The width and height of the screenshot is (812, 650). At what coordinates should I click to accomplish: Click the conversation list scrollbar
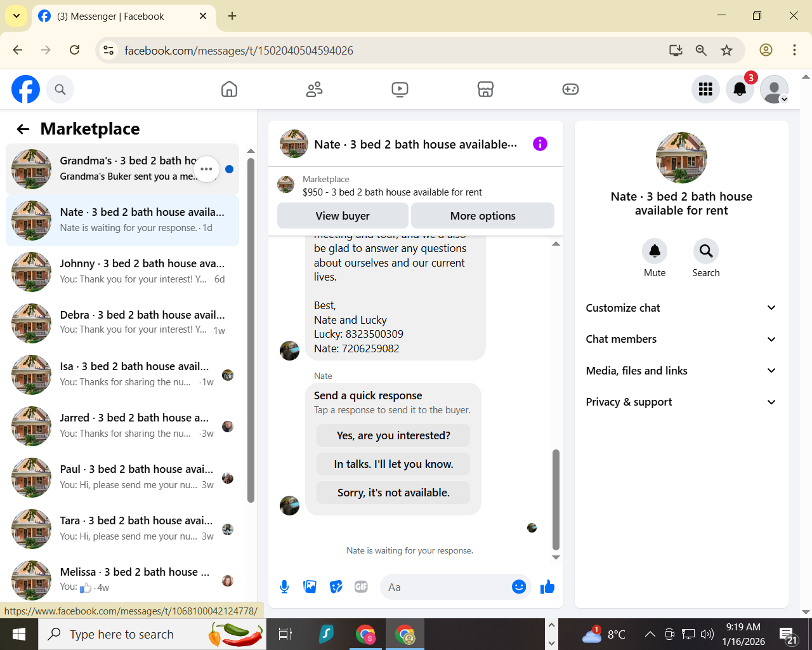click(x=251, y=330)
